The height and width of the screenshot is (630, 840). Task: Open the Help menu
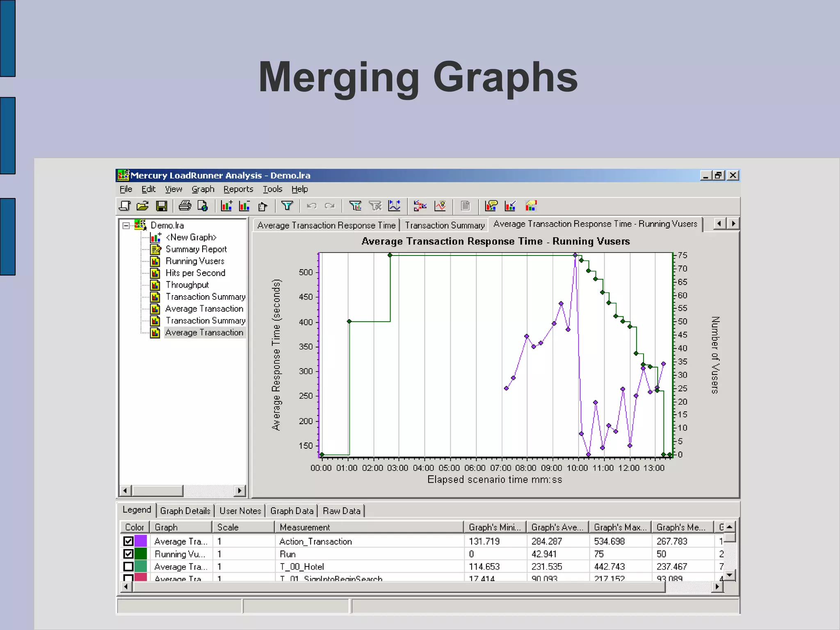300,189
